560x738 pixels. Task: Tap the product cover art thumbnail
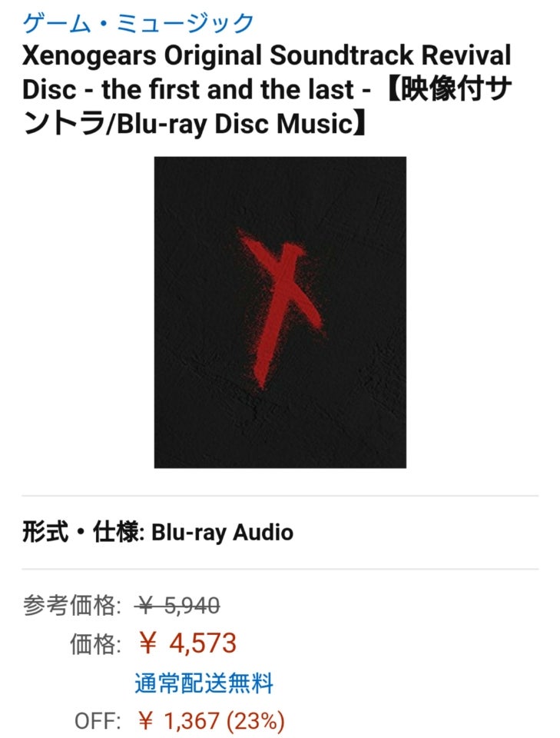click(x=280, y=312)
